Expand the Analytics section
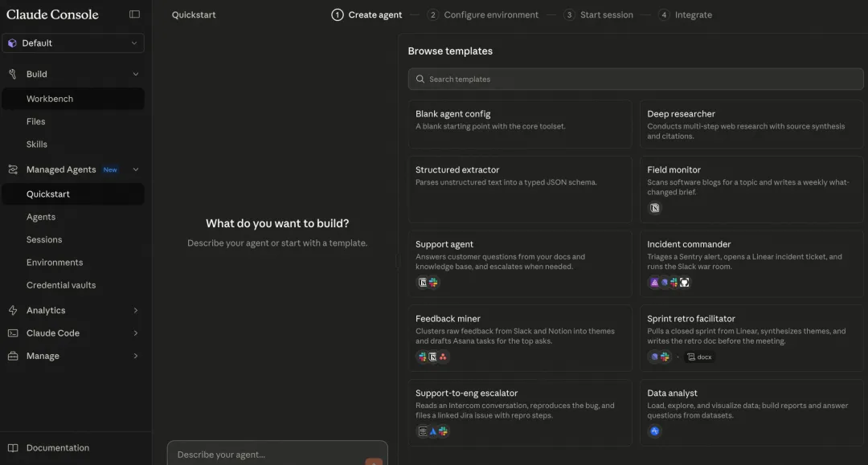 click(135, 311)
